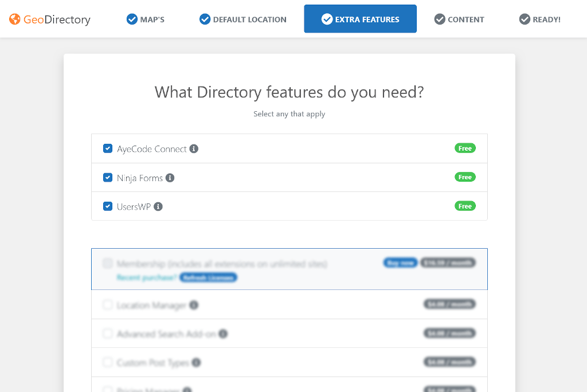Enable the Location Manager checkbox
Image resolution: width=587 pixels, height=392 pixels.
(x=108, y=305)
